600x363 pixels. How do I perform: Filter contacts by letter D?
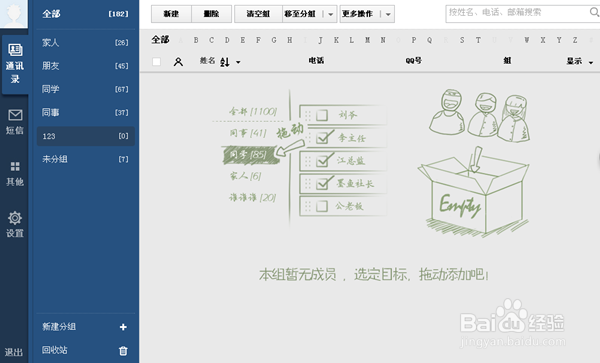(x=227, y=40)
